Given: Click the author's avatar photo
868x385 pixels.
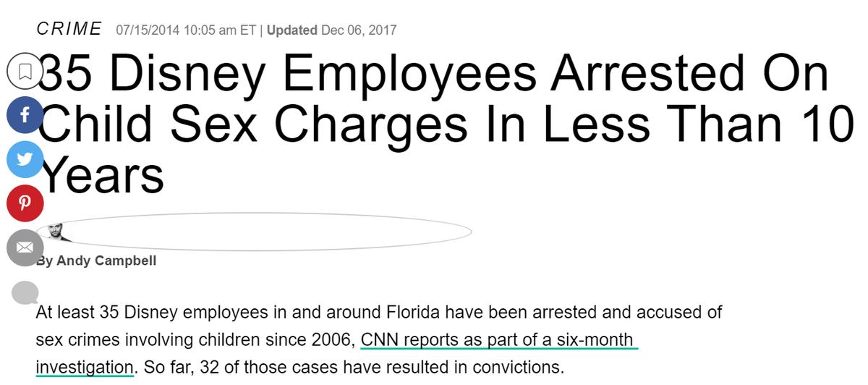Looking at the screenshot, I should [61, 232].
